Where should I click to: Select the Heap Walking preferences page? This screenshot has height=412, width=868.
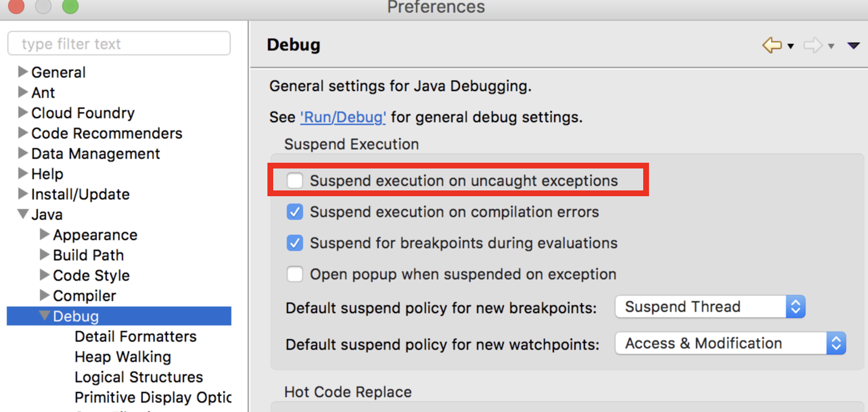pos(122,357)
